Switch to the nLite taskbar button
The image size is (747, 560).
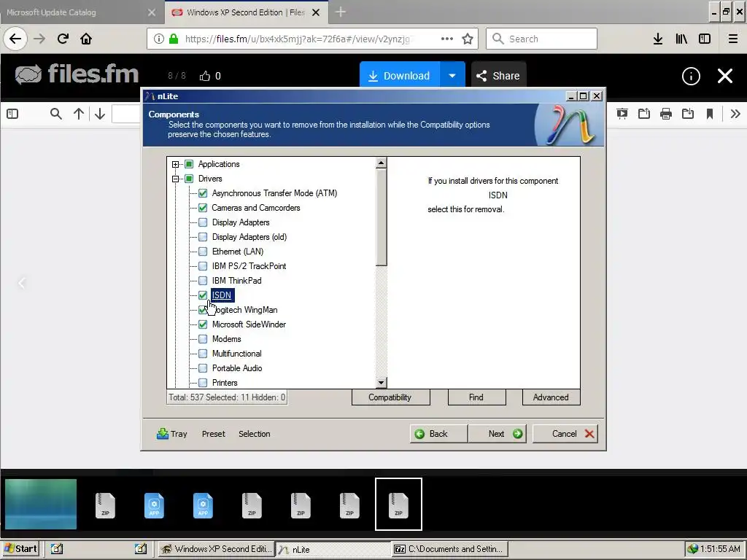(x=333, y=549)
